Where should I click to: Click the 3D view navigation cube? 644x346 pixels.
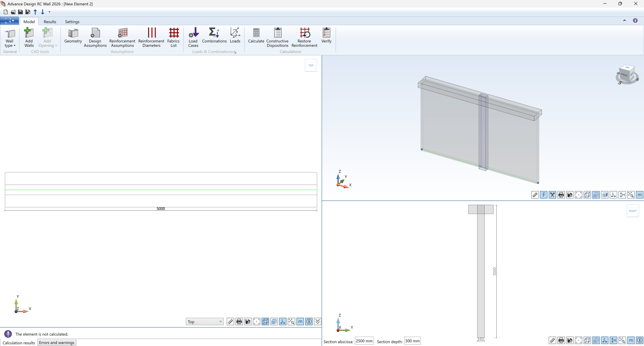626,74
